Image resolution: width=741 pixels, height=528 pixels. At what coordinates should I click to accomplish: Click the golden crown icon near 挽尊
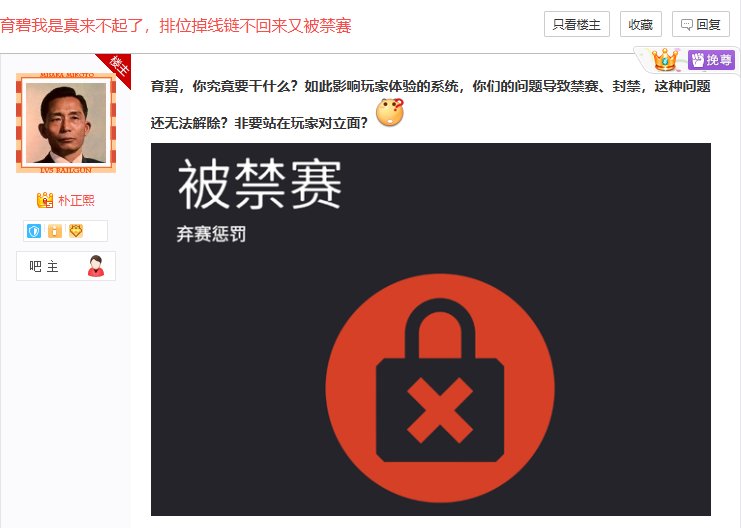tap(664, 60)
